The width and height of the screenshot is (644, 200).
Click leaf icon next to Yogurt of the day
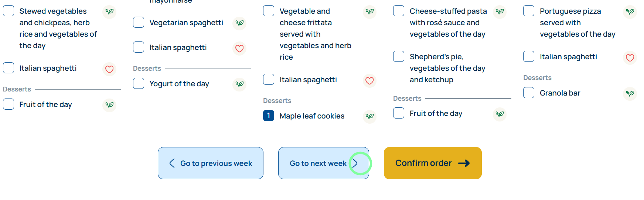click(x=239, y=84)
